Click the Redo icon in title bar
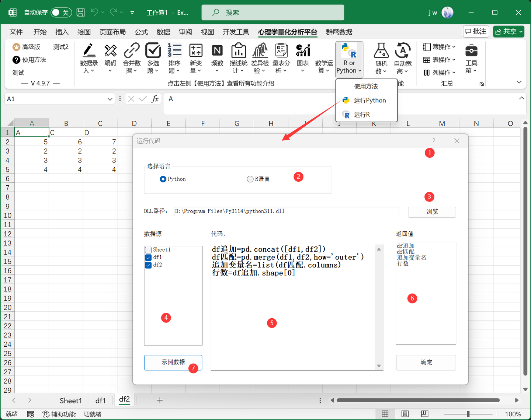 (x=114, y=13)
